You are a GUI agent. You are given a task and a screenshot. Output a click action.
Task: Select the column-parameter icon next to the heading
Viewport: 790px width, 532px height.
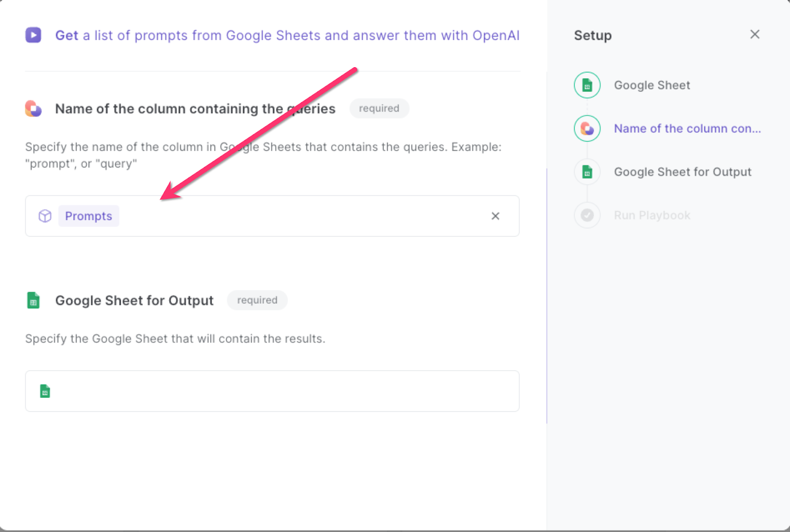click(33, 108)
